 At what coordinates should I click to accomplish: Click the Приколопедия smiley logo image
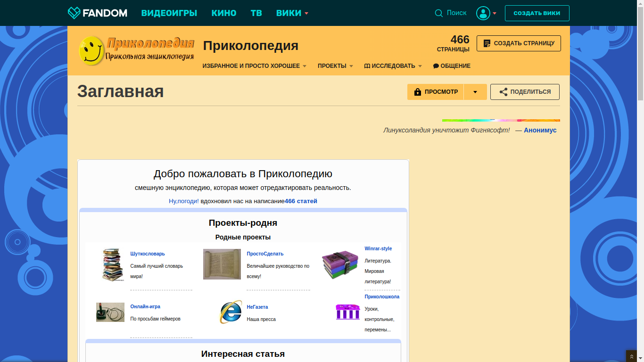click(x=137, y=50)
